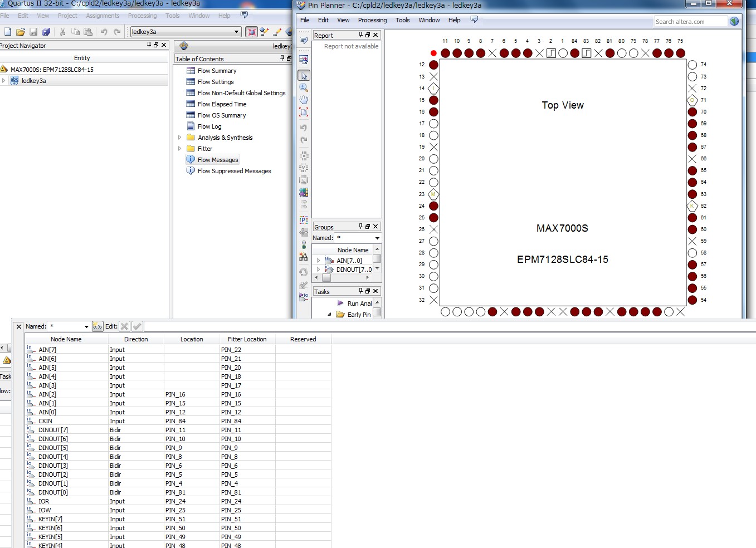756x548 pixels.
Task: Click the speech-bubble icon in Pin Planner menu bar
Action: pos(474,19)
